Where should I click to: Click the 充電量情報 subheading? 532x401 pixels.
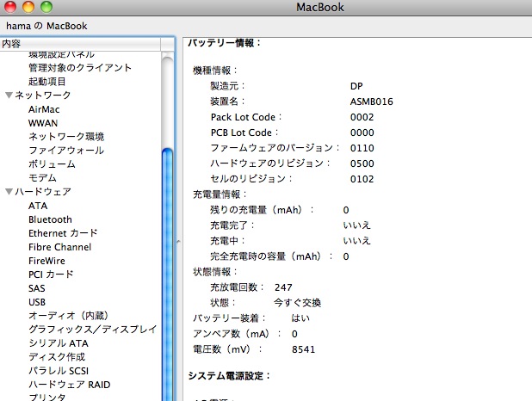(220, 194)
